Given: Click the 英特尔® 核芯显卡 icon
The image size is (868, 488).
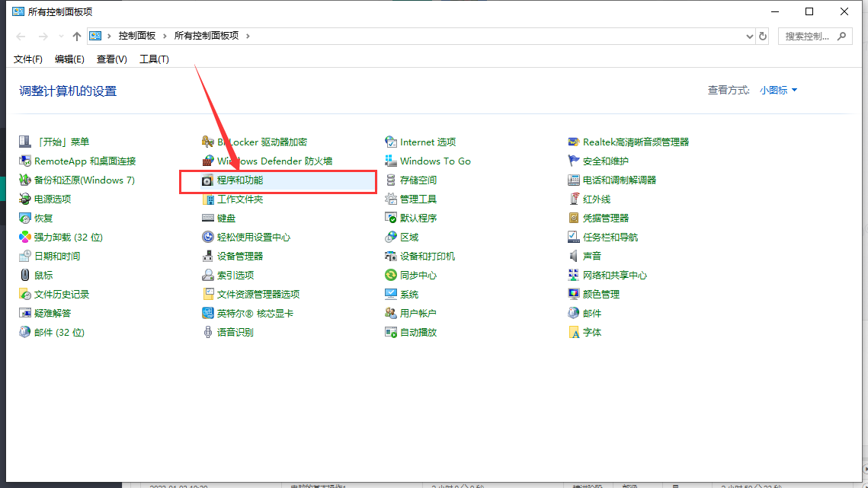Looking at the screenshot, I should tap(207, 313).
